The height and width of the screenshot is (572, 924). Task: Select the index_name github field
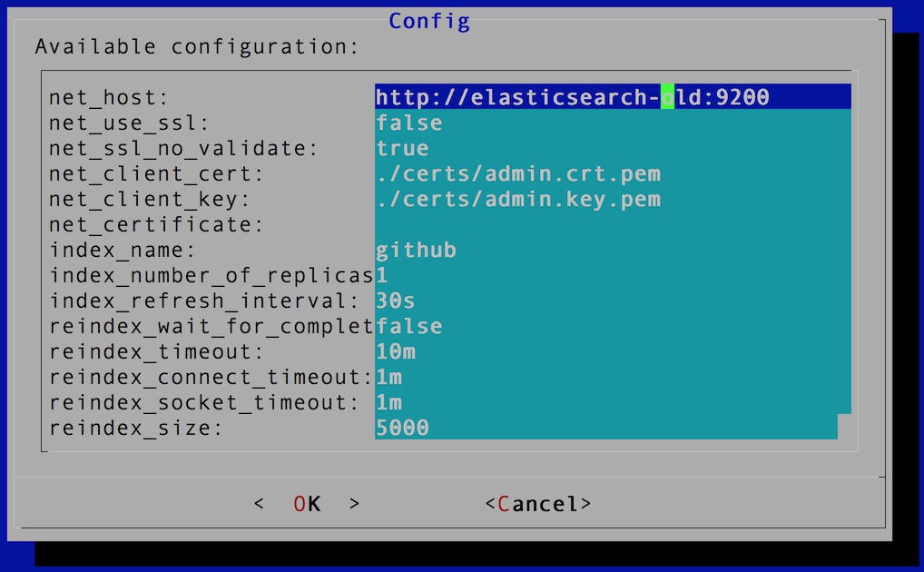point(613,250)
